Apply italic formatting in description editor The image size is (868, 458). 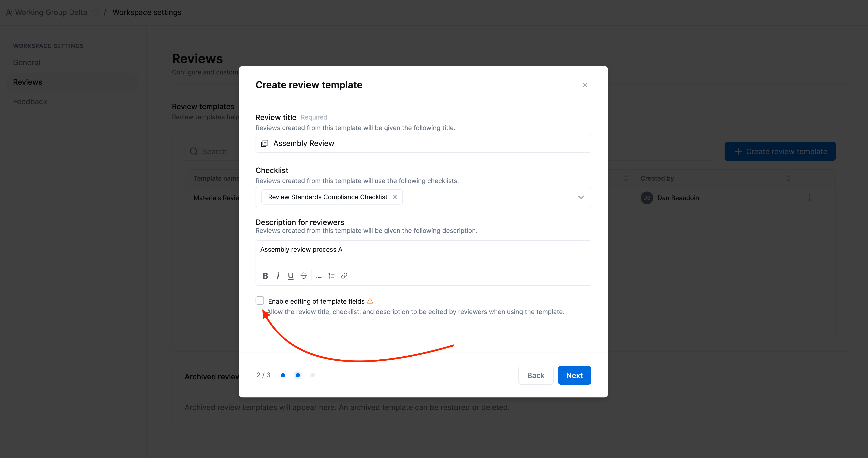tap(278, 276)
